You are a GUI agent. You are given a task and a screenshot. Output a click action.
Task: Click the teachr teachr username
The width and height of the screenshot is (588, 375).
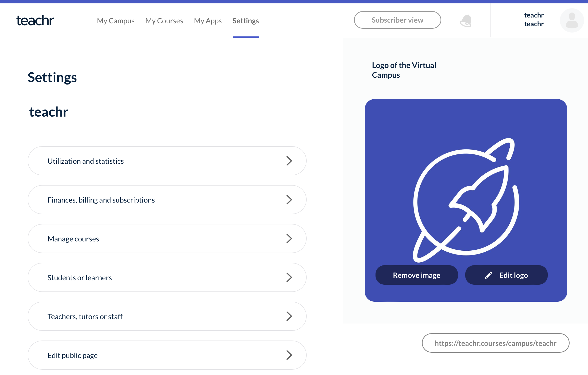(x=534, y=20)
